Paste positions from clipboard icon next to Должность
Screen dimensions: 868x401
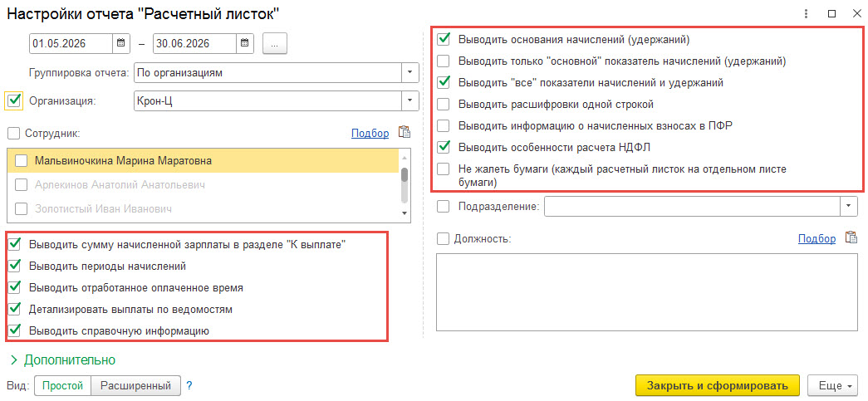coord(851,237)
